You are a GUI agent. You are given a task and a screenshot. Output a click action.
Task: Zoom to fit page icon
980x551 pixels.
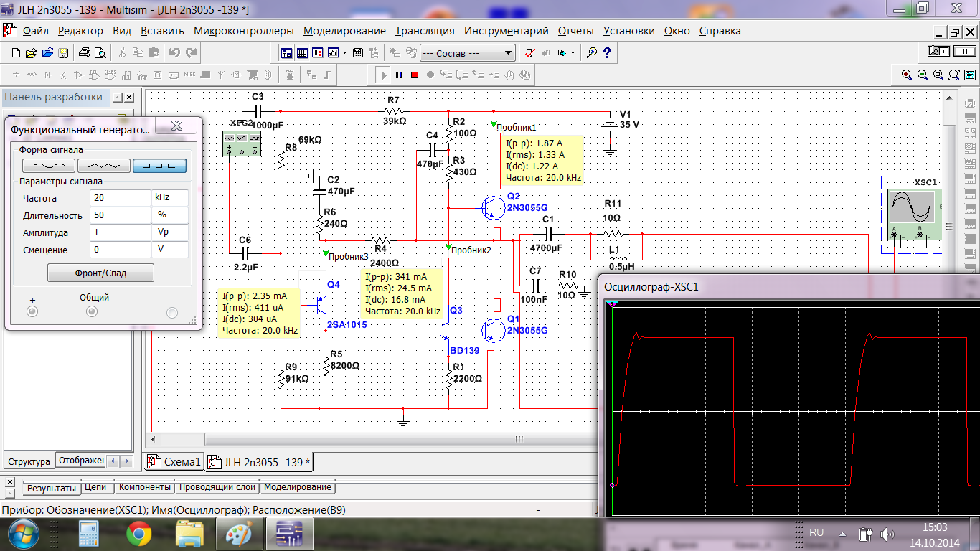click(x=954, y=75)
